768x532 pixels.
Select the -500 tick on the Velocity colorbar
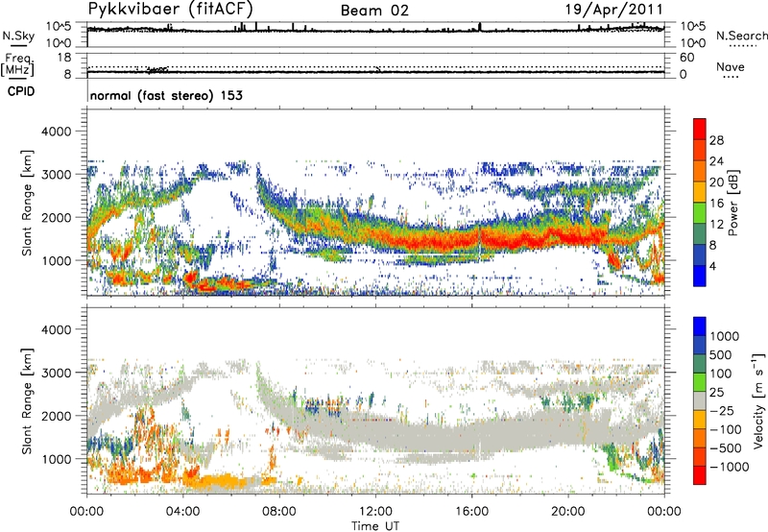(x=726, y=448)
